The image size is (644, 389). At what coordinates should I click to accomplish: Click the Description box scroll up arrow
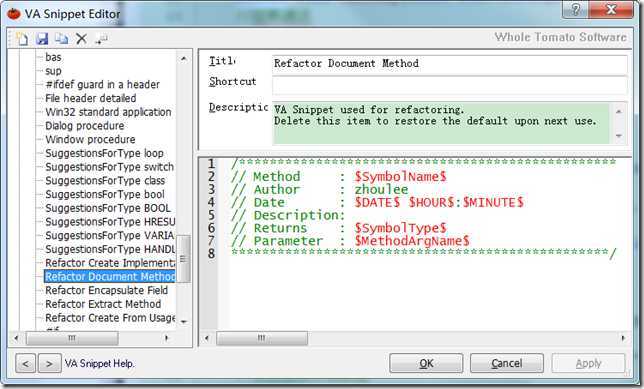click(619, 111)
